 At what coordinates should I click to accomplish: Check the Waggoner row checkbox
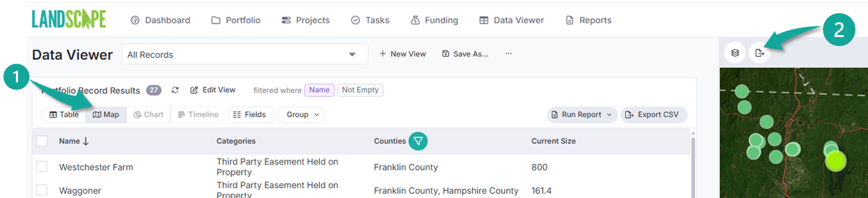42,190
